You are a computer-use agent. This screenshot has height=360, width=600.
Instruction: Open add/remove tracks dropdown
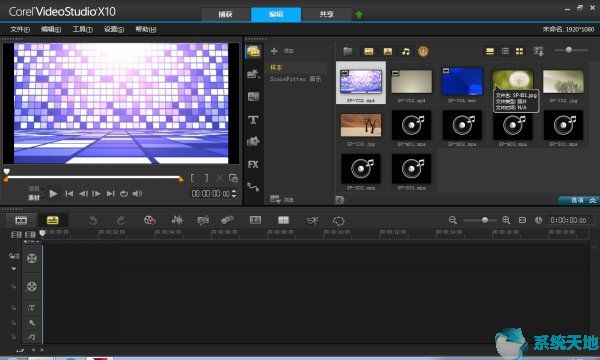31,242
